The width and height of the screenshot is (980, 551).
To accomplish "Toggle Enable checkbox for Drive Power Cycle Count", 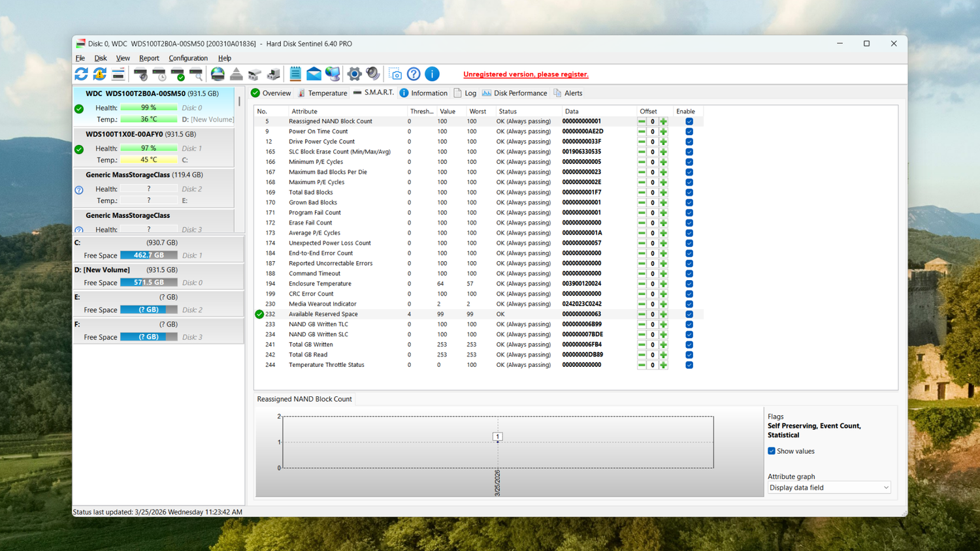I will (x=689, y=142).
